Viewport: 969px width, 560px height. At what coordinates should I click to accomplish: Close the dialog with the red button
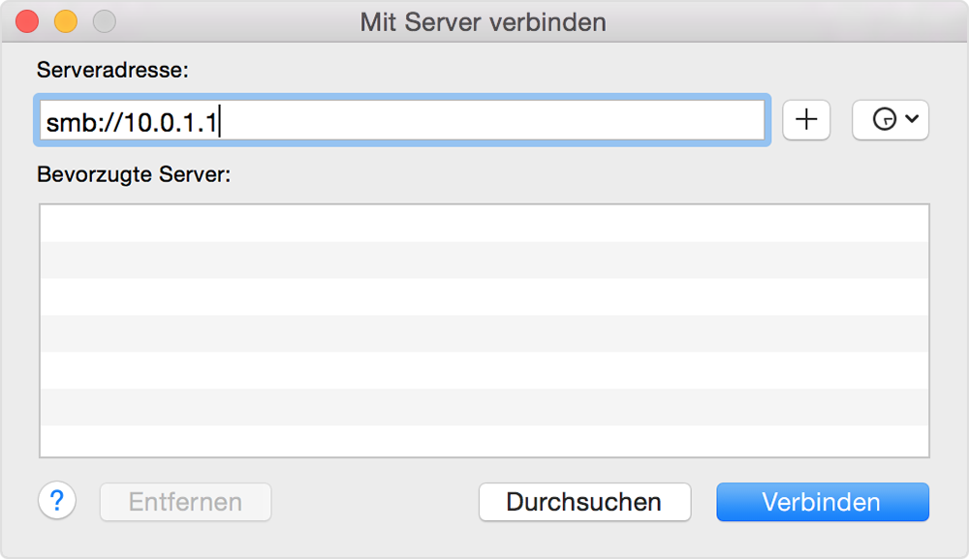[27, 21]
